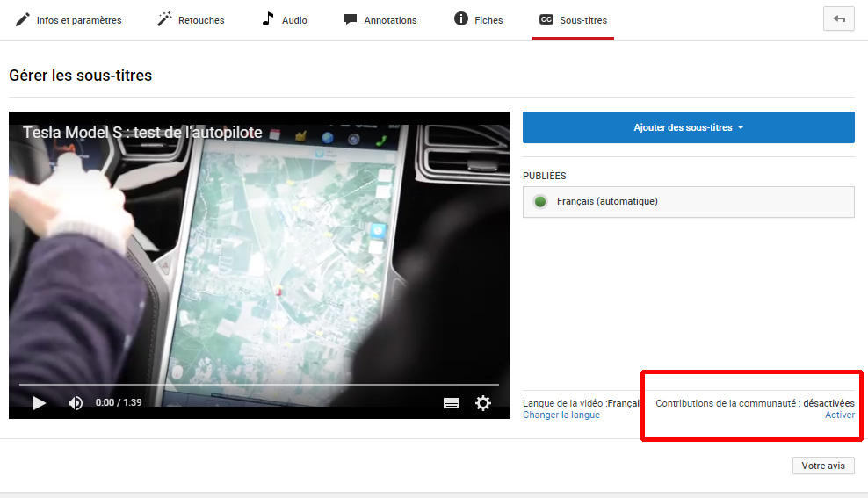Click the back arrow button
Viewport: 868px width, 498px height.
(x=839, y=18)
